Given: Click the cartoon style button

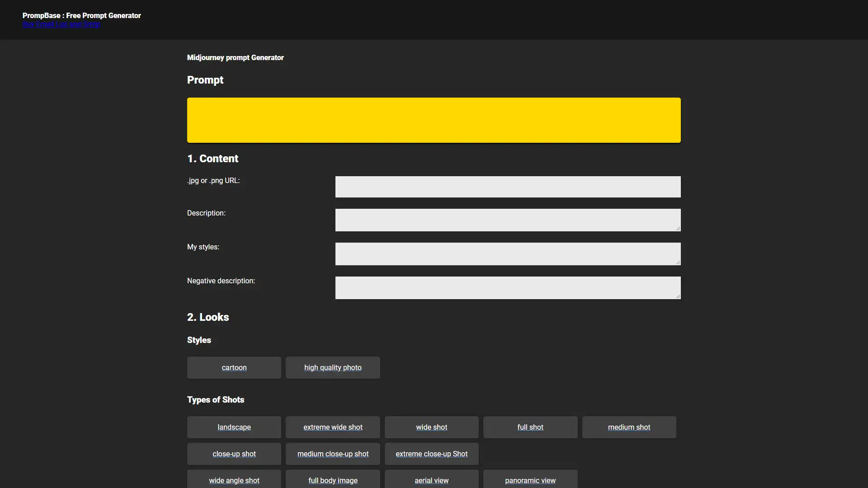Looking at the screenshot, I should pos(234,367).
